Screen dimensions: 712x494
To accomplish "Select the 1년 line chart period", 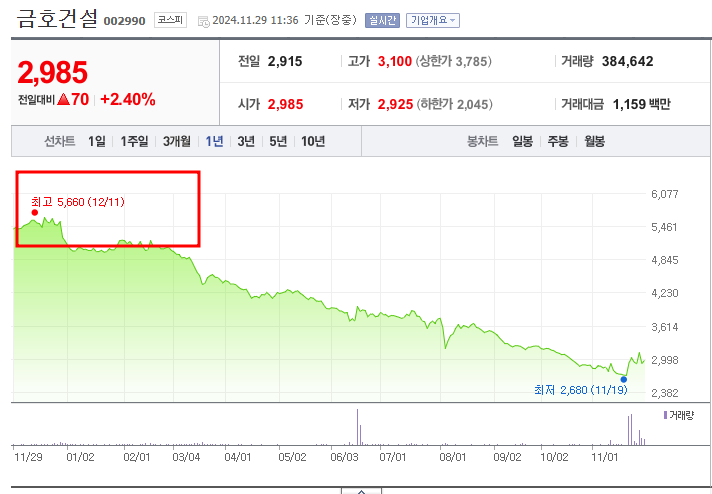I will pos(214,141).
